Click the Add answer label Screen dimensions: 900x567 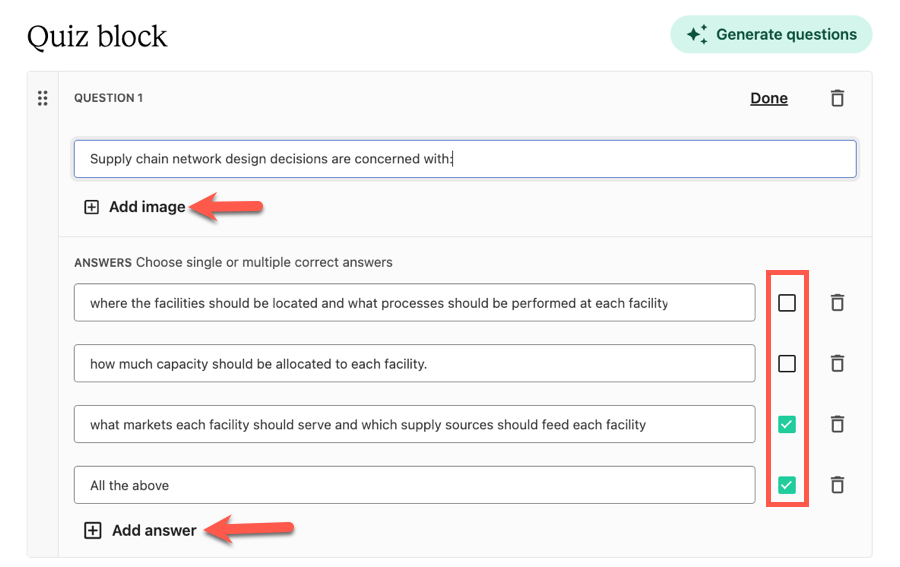point(154,530)
